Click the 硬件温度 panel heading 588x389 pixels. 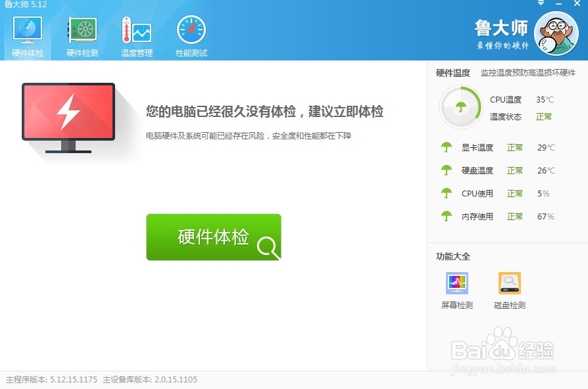coord(453,73)
